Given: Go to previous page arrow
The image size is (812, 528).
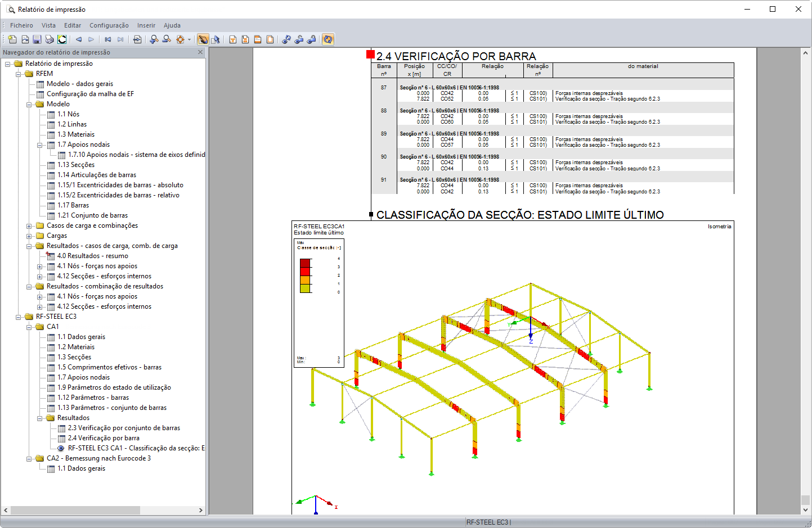Looking at the screenshot, I should (x=79, y=39).
